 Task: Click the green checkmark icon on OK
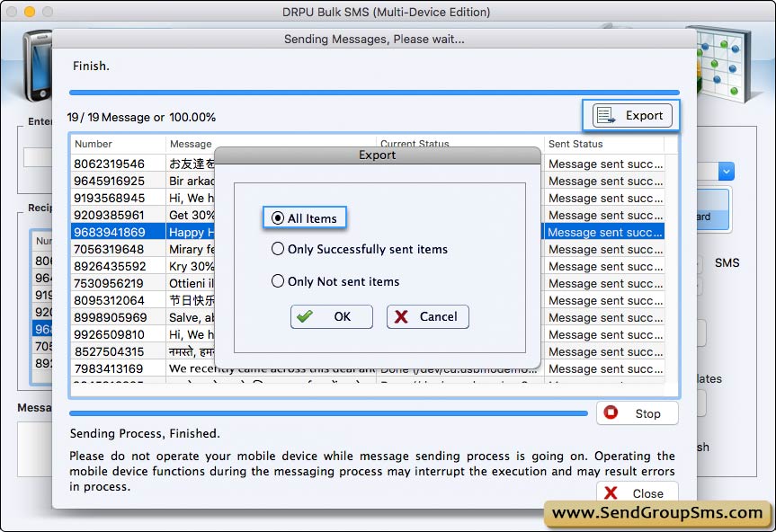click(x=305, y=316)
